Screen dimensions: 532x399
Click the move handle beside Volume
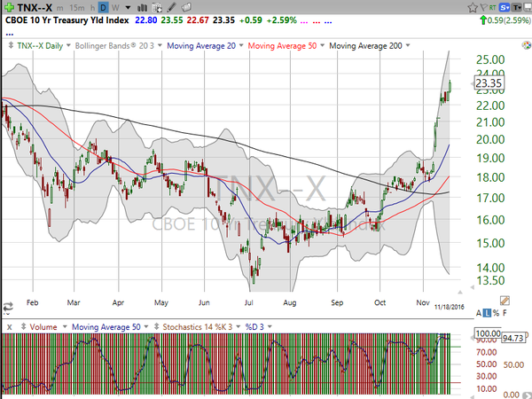[x=23, y=326]
